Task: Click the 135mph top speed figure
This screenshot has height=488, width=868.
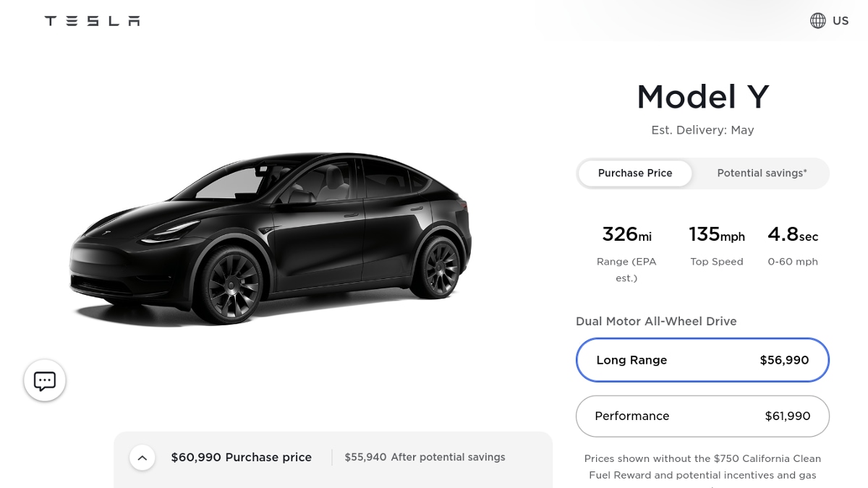Action: pos(716,235)
